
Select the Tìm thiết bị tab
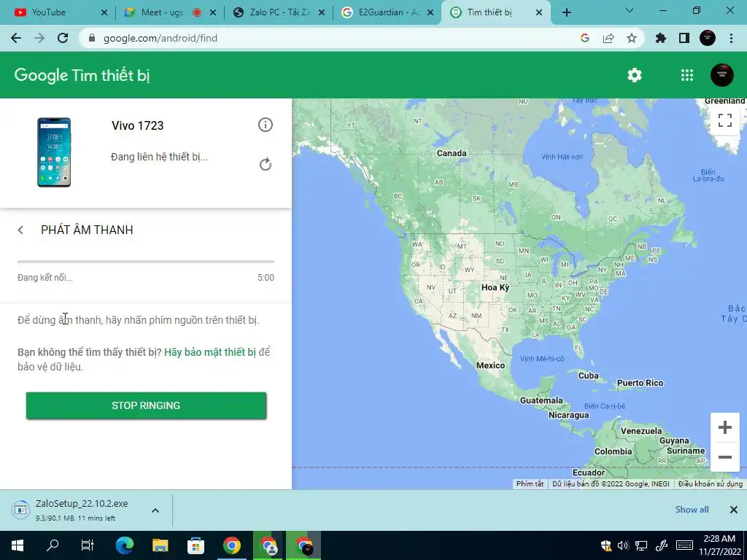(495, 12)
